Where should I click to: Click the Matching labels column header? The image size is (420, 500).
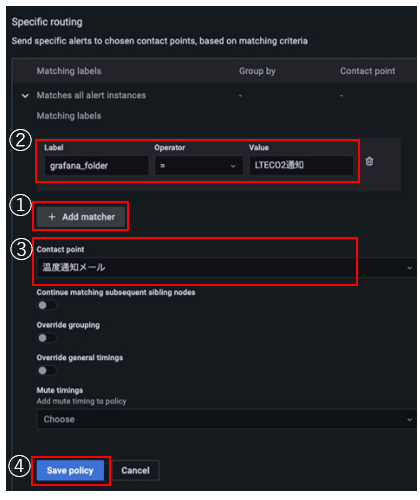(69, 71)
